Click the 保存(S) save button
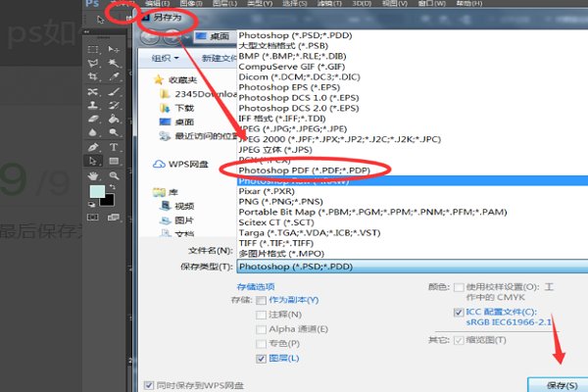 click(556, 382)
